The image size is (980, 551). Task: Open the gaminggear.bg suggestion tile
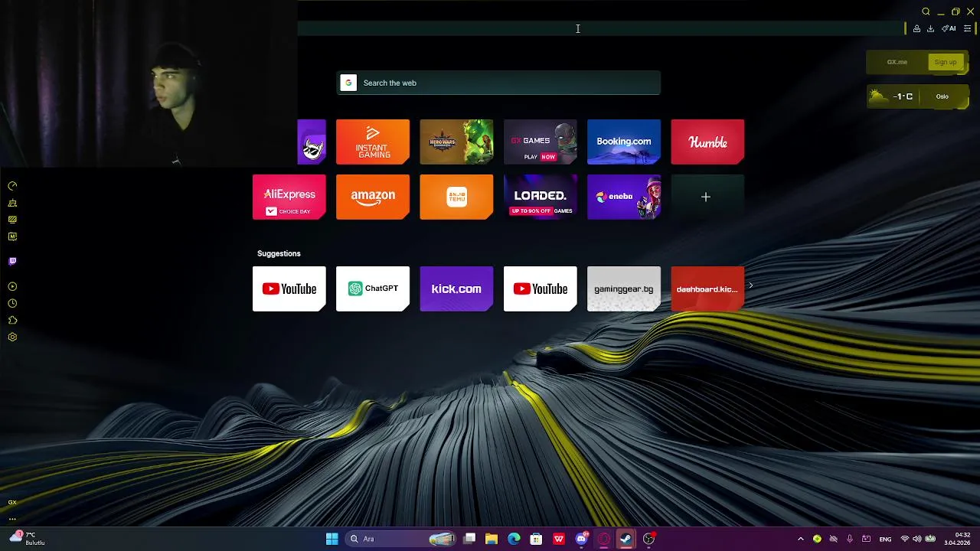[623, 289]
